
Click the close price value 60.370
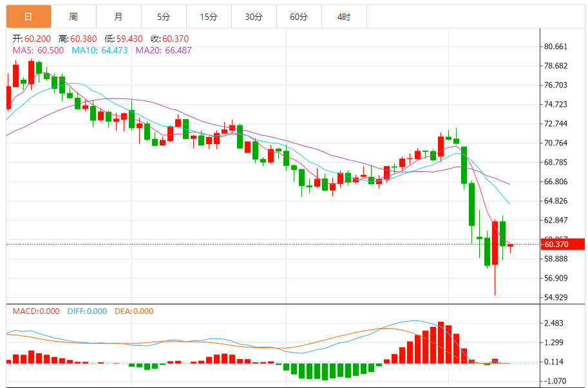[x=176, y=39]
